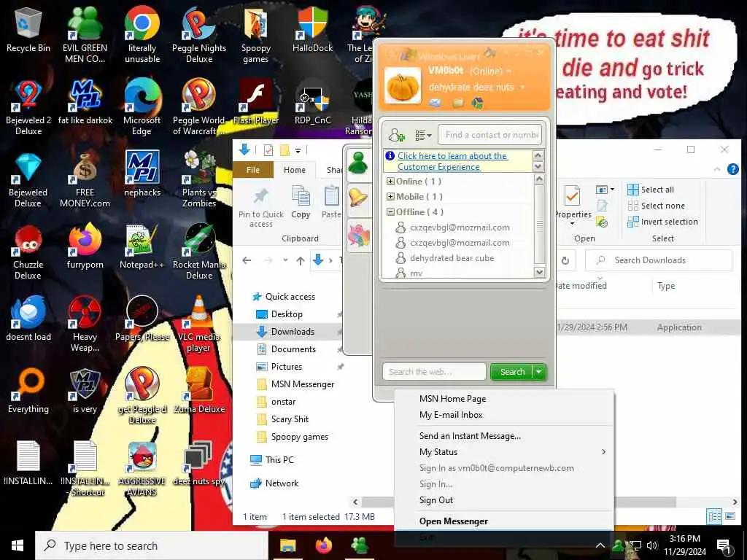Image resolution: width=747 pixels, height=560 pixels.
Task: Sort by the Type column header
Action: (666, 286)
